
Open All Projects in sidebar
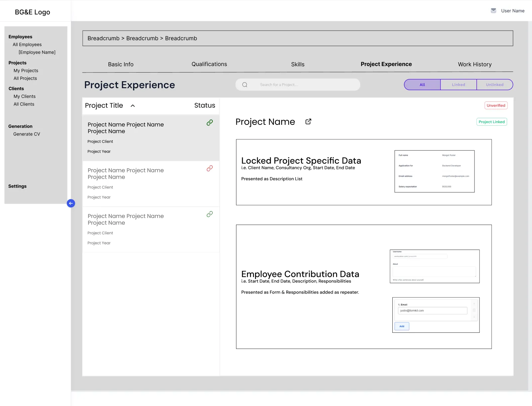tap(25, 79)
